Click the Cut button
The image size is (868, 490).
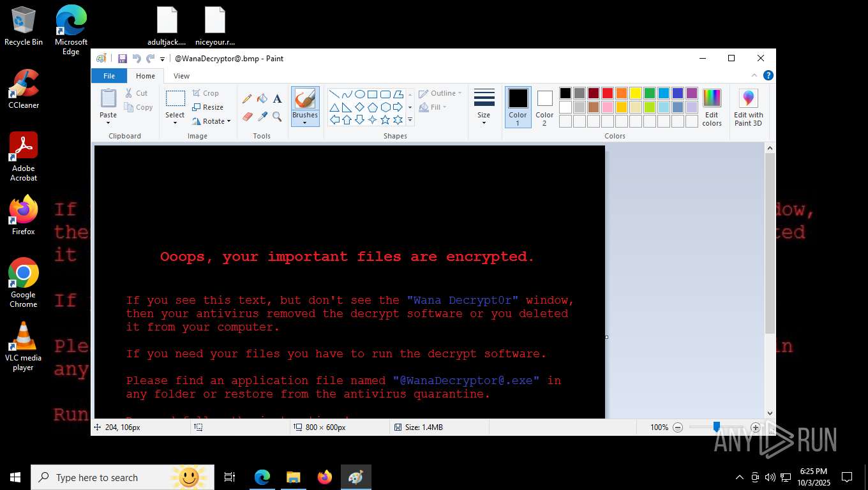pyautogui.click(x=136, y=93)
